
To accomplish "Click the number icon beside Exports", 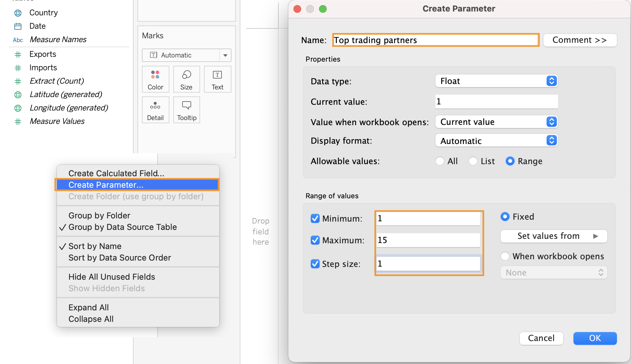I will (18, 55).
